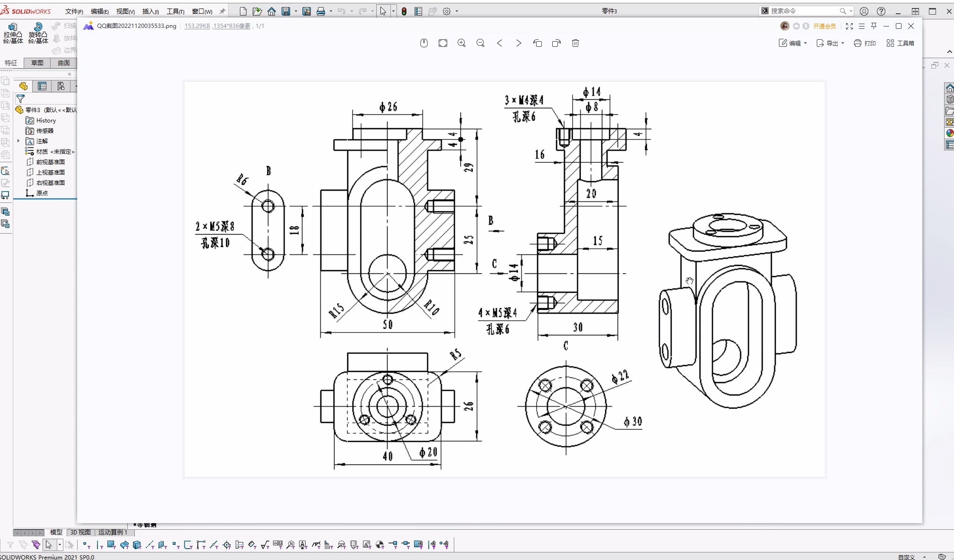This screenshot has height=560, width=954.
Task: Rotate image clockwise with rotate-right icon
Action: tap(556, 43)
